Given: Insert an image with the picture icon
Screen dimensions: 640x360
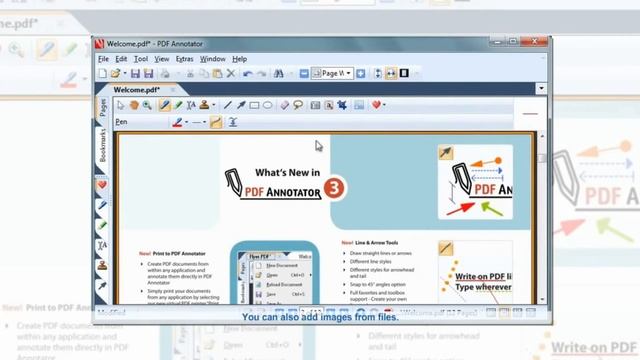Looking at the screenshot, I should tap(359, 105).
